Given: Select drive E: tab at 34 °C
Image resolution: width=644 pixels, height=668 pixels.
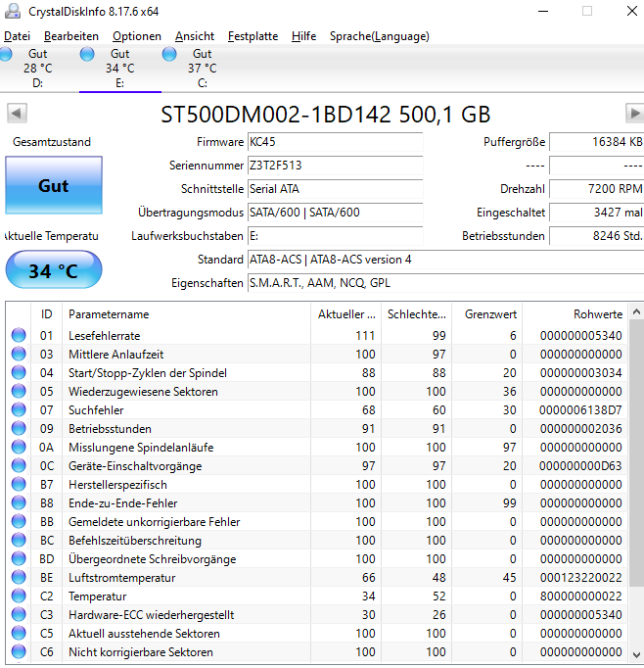Looking at the screenshot, I should click(120, 69).
